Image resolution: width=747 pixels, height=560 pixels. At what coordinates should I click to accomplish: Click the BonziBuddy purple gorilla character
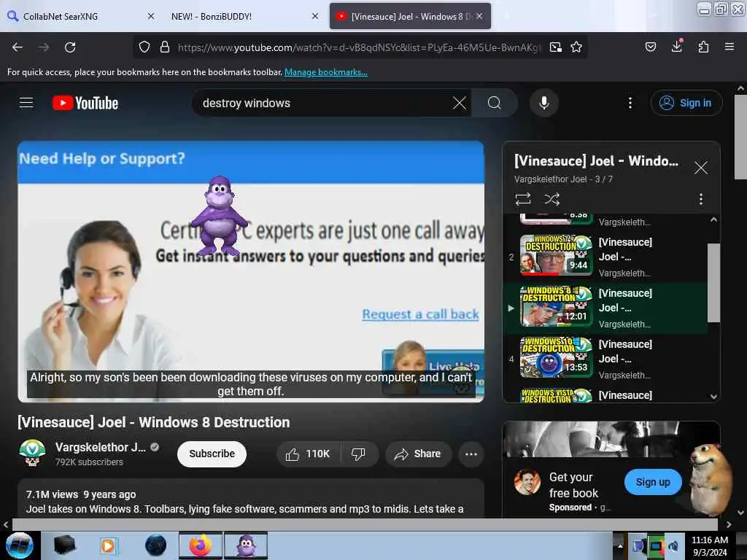click(x=219, y=216)
